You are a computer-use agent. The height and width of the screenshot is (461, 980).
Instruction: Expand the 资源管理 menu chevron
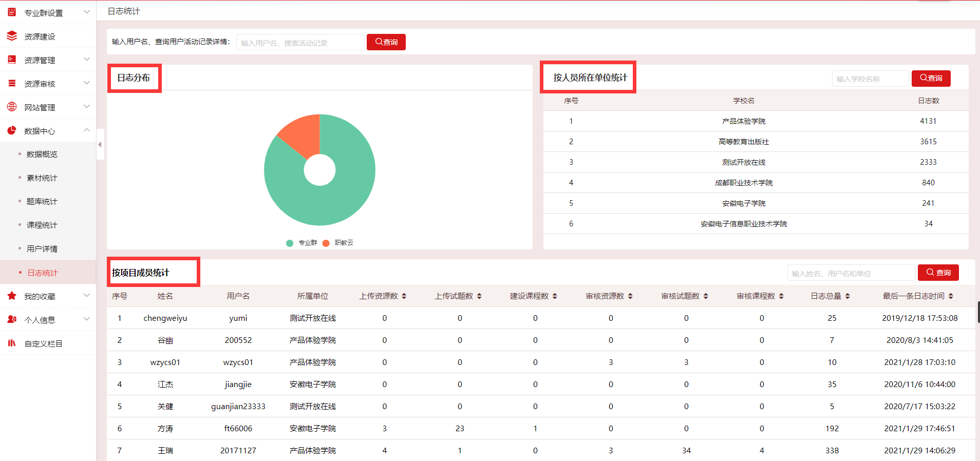pyautogui.click(x=87, y=59)
